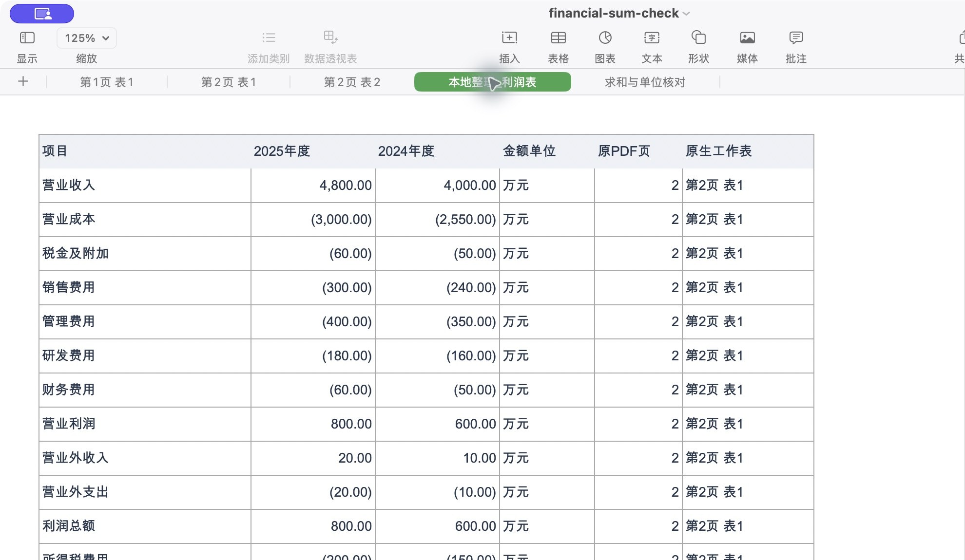965x560 pixels.
Task: Select the 营业外支出 row label cell
Action: click(x=145, y=492)
